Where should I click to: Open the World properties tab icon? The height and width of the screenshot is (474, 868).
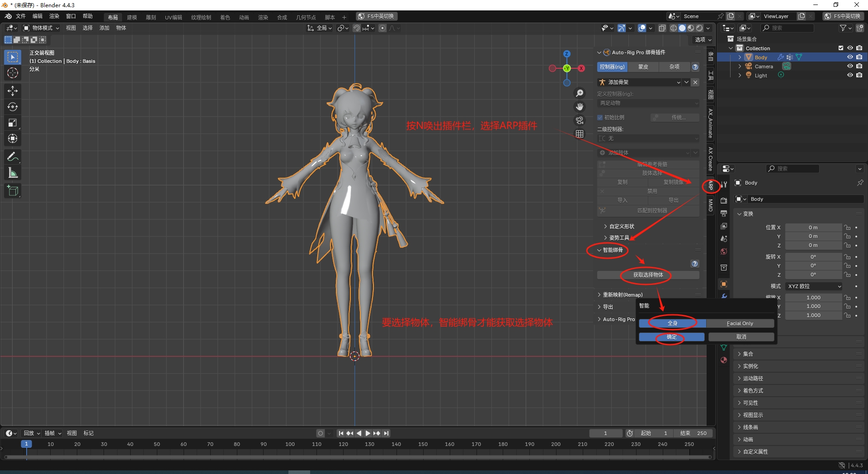pos(724,251)
